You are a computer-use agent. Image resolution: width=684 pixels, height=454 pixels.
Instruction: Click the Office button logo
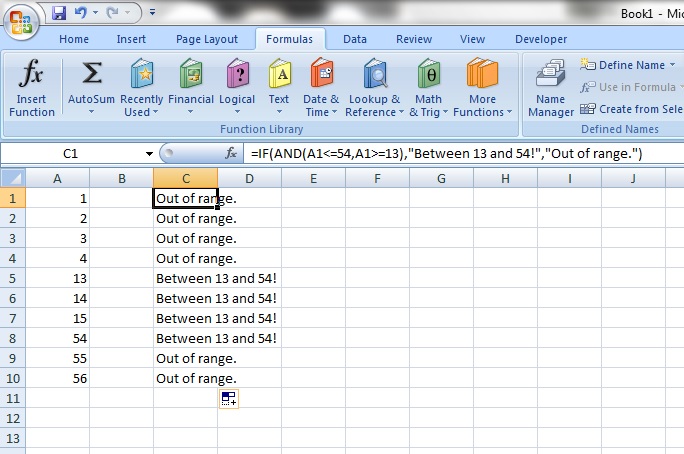pyautogui.click(x=21, y=20)
